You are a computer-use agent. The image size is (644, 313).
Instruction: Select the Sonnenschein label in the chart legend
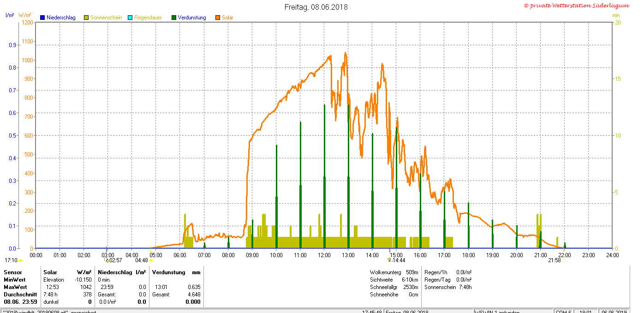[x=106, y=18]
